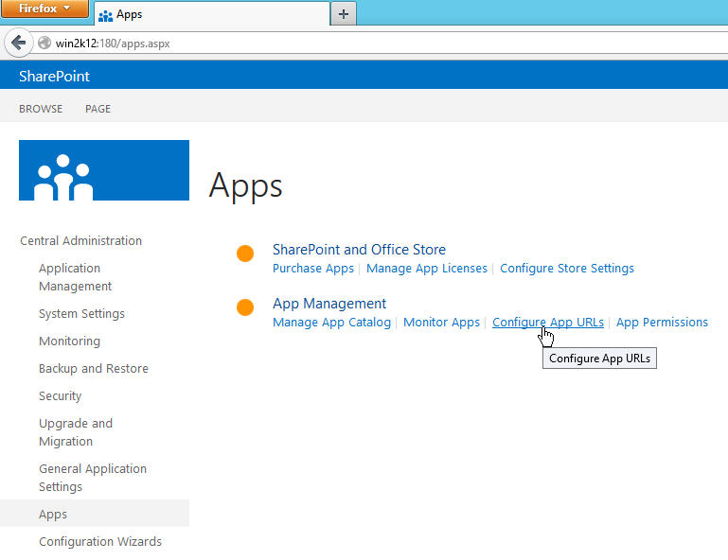The image size is (728, 560).
Task: Click the site identity globe icon
Action: tap(44, 44)
